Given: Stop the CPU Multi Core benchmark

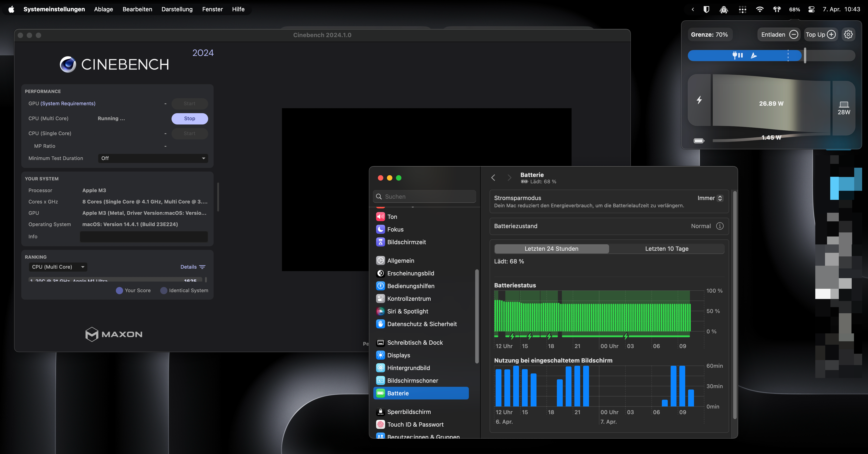Looking at the screenshot, I should [189, 119].
